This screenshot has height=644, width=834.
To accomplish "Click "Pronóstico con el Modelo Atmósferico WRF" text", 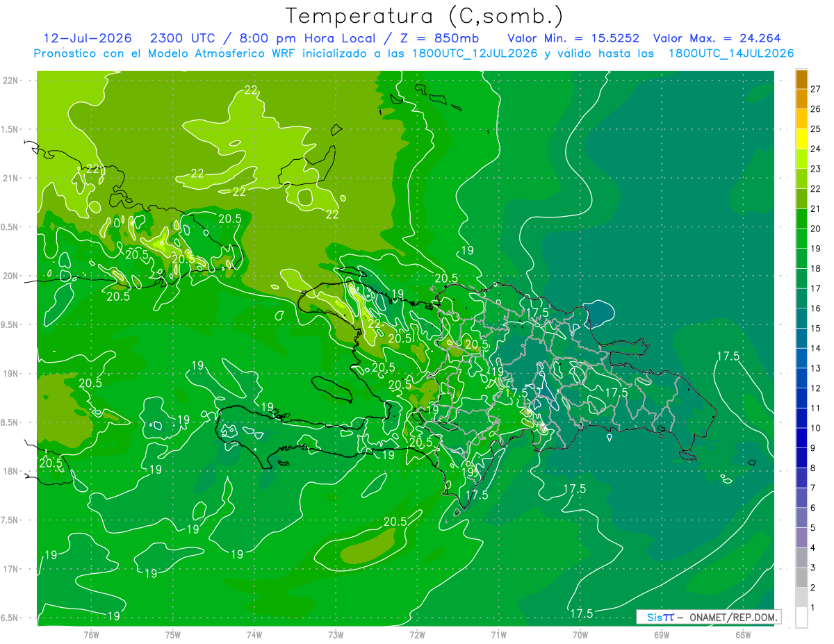I will click(165, 53).
